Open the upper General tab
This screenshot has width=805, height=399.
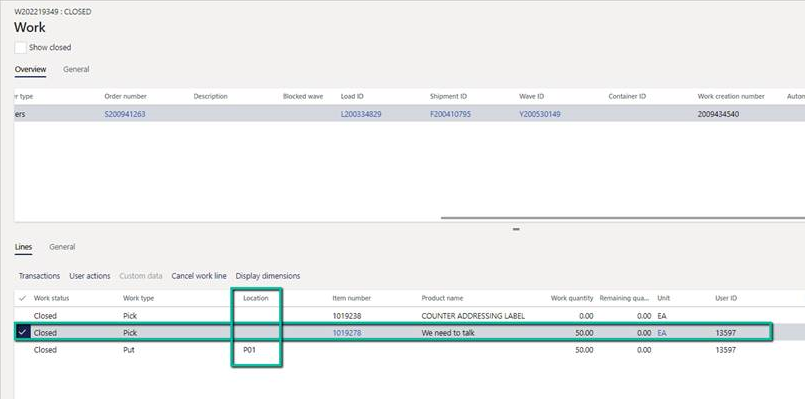[76, 69]
